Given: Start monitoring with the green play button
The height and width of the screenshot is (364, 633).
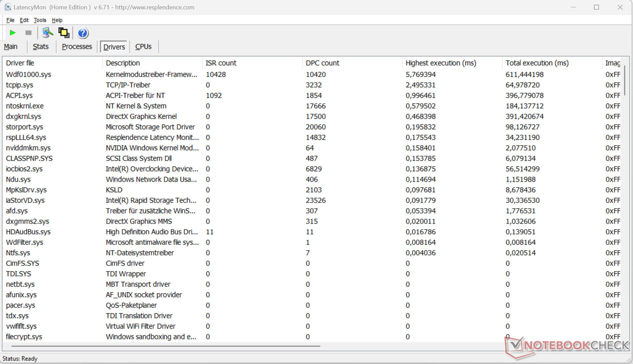Looking at the screenshot, I should [13, 33].
